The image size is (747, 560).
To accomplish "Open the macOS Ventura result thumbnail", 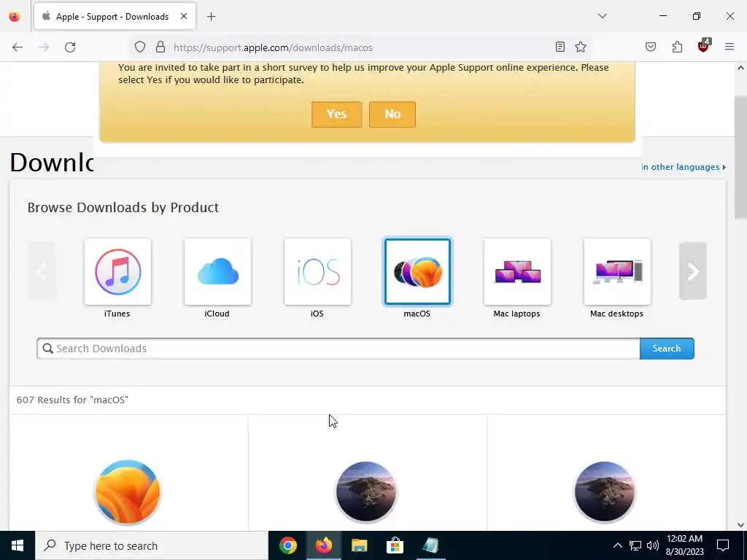I will (x=128, y=492).
